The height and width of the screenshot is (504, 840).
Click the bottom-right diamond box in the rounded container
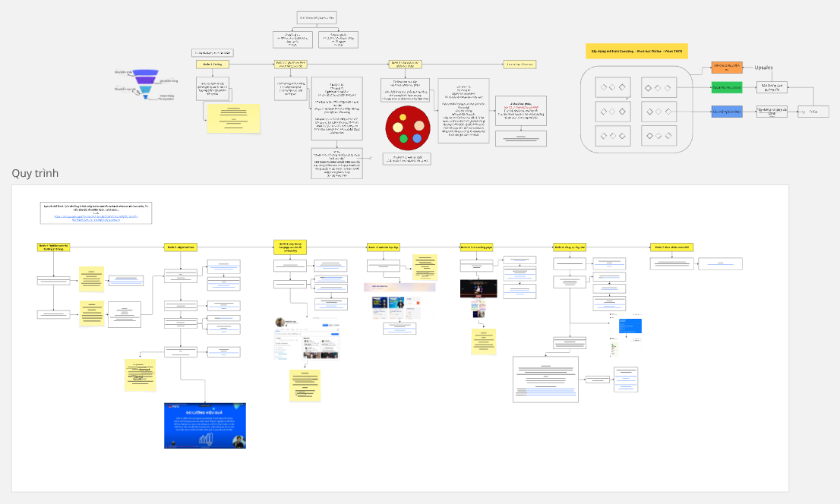pyautogui.click(x=658, y=136)
